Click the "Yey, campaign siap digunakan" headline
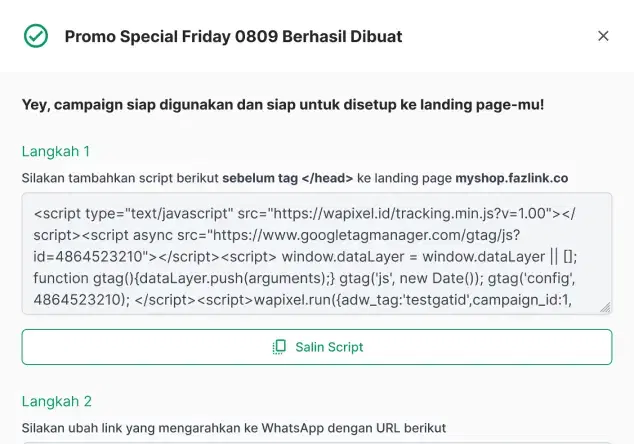 (x=283, y=104)
